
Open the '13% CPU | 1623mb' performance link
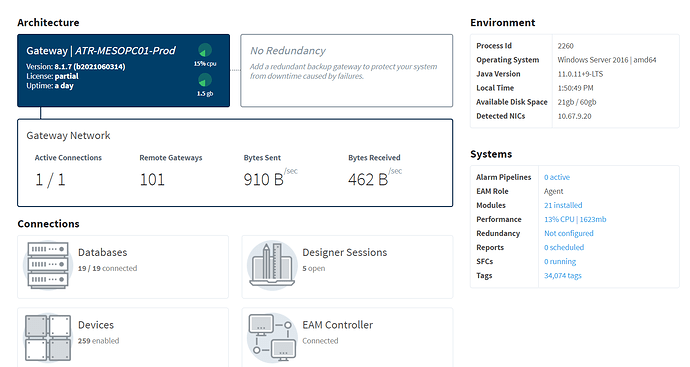[575, 219]
